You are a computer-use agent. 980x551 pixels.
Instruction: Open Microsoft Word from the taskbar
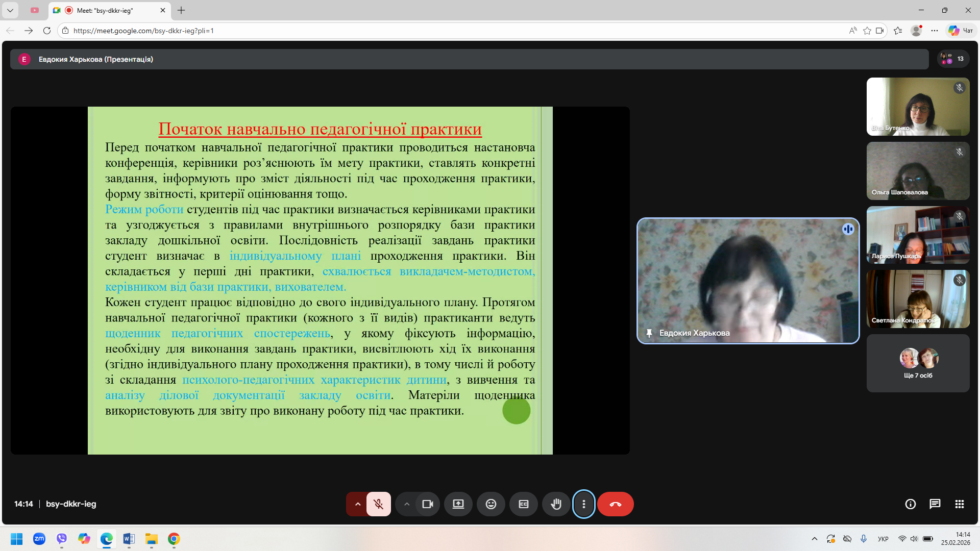[x=129, y=539]
